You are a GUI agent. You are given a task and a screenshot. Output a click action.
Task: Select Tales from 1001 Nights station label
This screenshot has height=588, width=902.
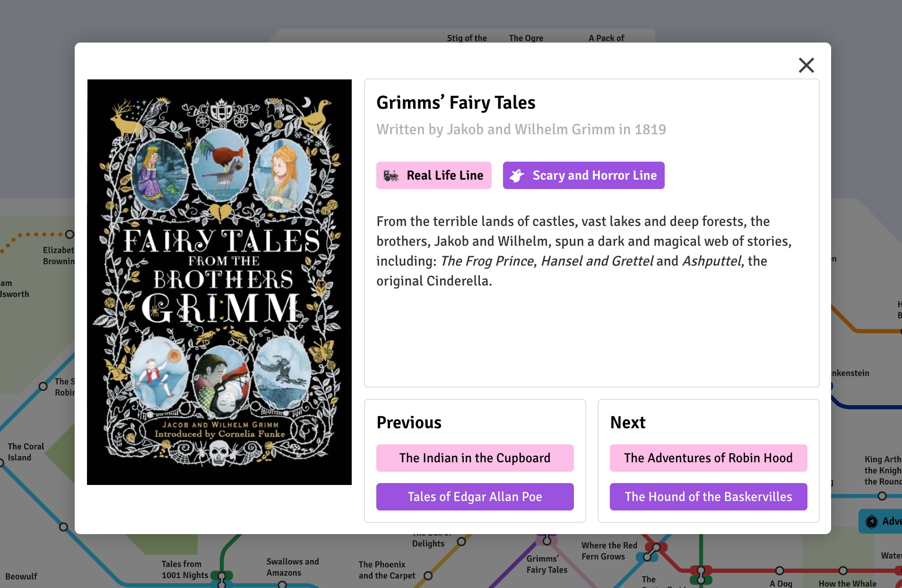[185, 570]
